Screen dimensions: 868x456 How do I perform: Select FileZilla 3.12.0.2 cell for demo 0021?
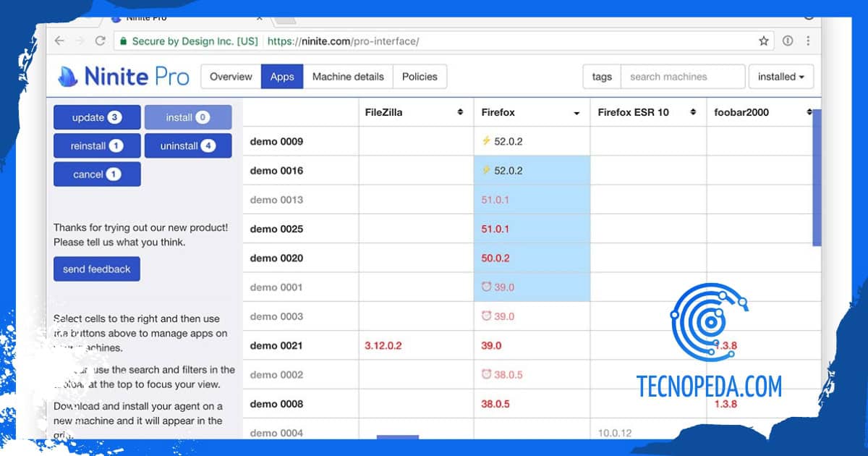click(x=416, y=345)
